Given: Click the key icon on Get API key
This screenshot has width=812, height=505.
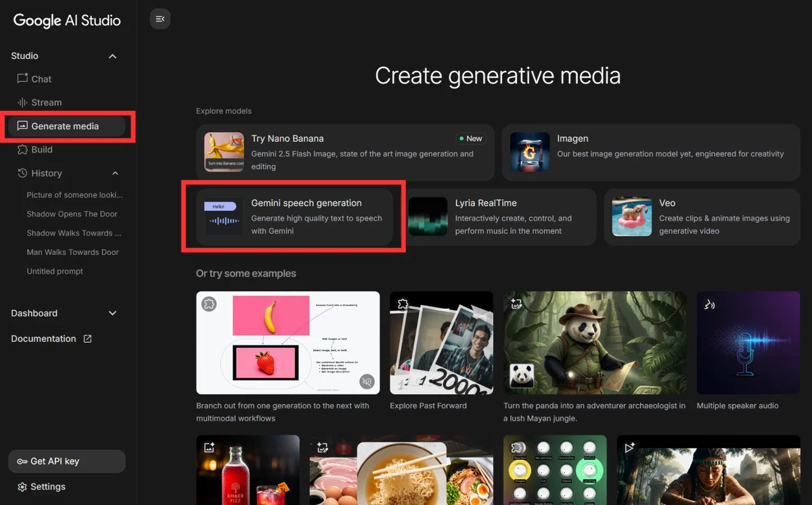Looking at the screenshot, I should click(22, 461).
